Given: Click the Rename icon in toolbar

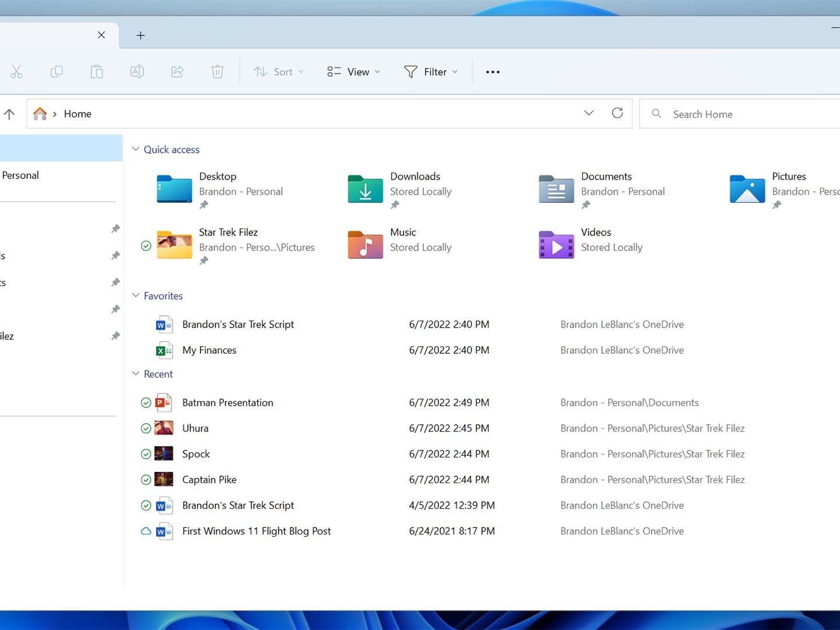Looking at the screenshot, I should click(137, 72).
